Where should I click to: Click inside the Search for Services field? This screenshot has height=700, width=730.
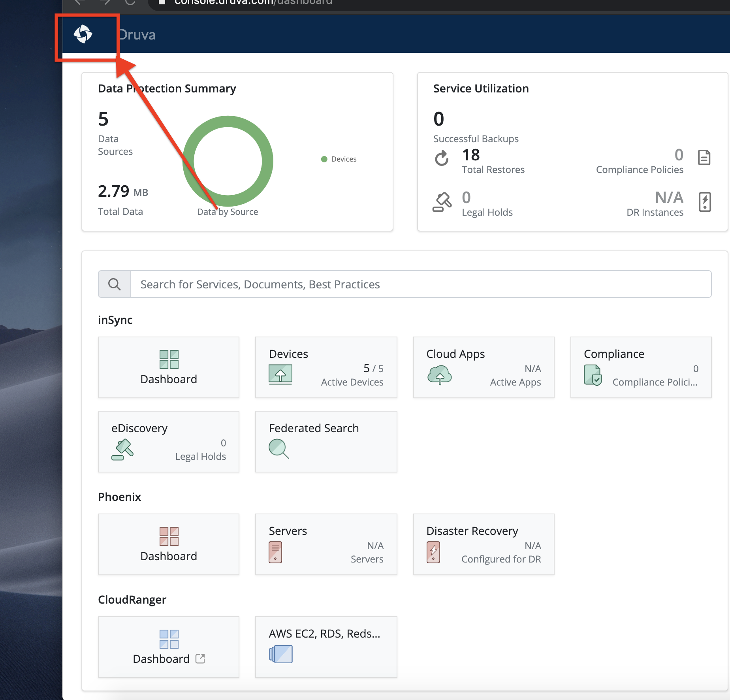click(356, 284)
